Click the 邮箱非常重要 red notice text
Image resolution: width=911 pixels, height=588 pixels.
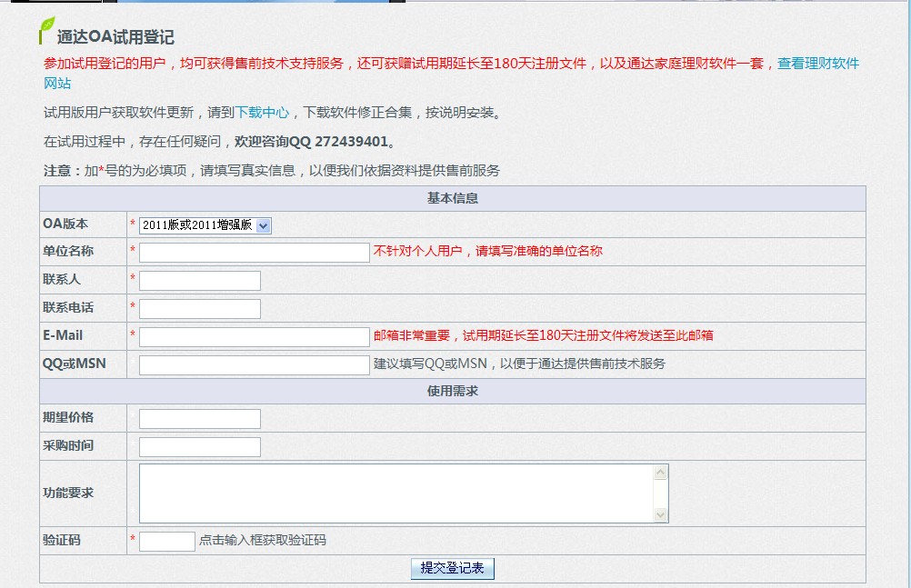pos(543,335)
